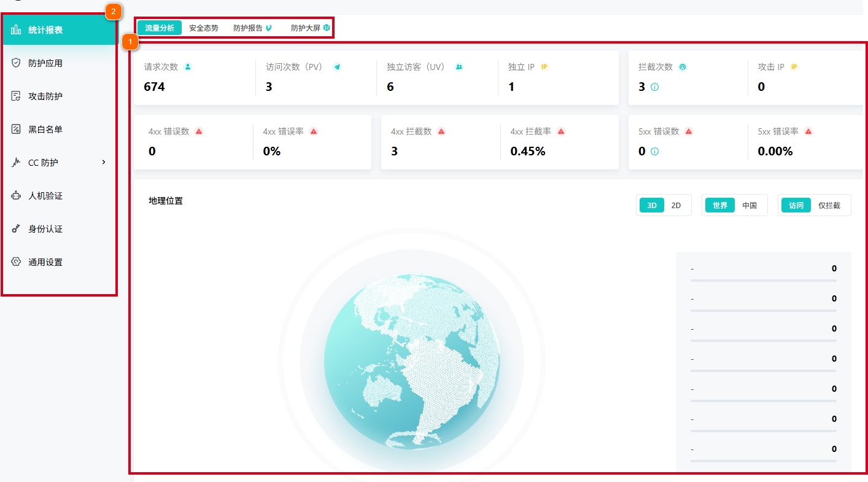This screenshot has width=868, height=482.
Task: Click the warning icon next to 4xx 拦截率
Action: pos(560,131)
